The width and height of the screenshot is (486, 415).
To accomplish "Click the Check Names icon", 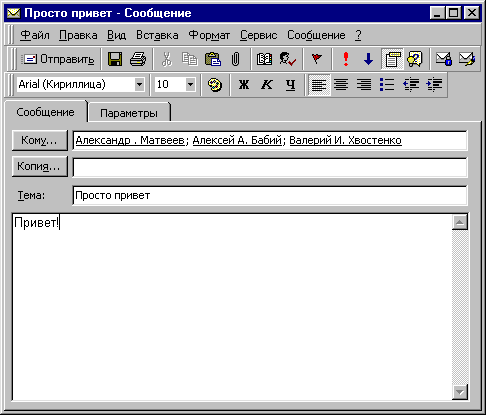I will tap(287, 59).
